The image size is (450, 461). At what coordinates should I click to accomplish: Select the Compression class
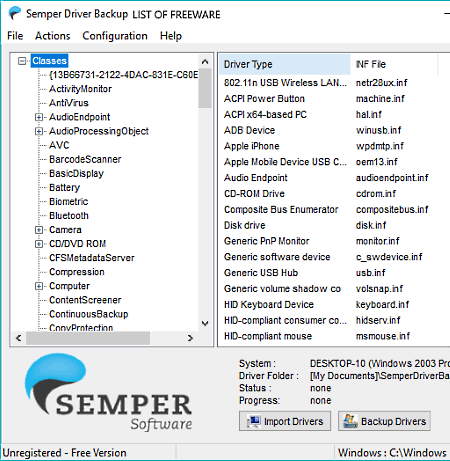tap(77, 272)
